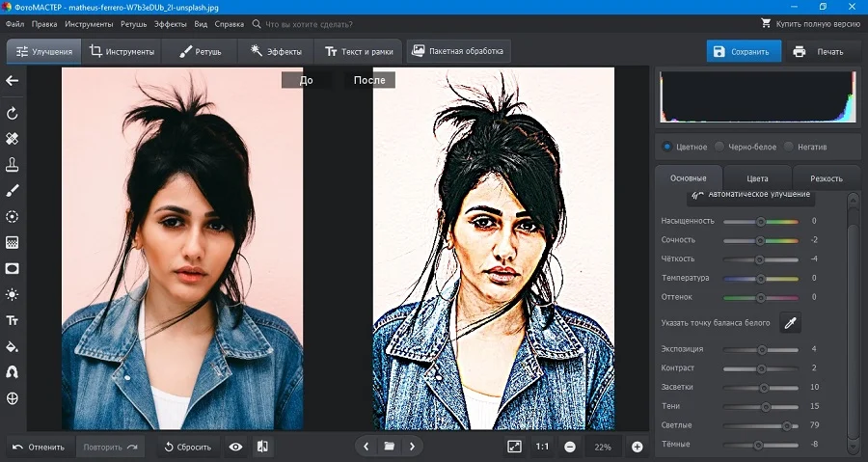Click the Светлые slider handle
Screen dimensions: 868x462
[x=786, y=425]
